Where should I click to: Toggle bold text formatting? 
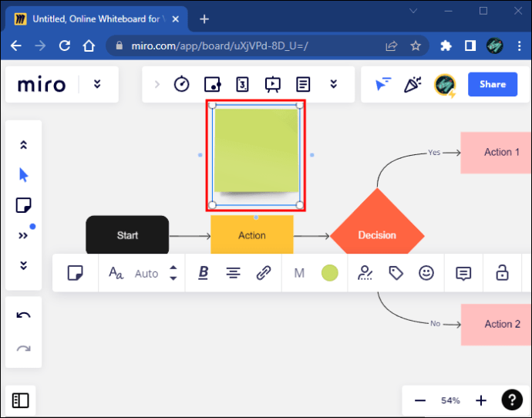point(204,273)
